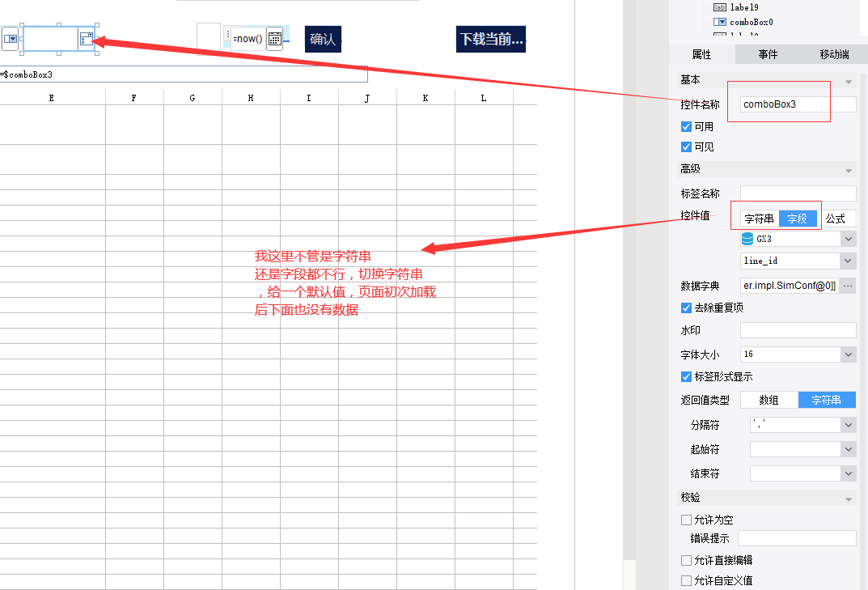
Task: Open the data dictionary ellipsis button
Action: 848,286
